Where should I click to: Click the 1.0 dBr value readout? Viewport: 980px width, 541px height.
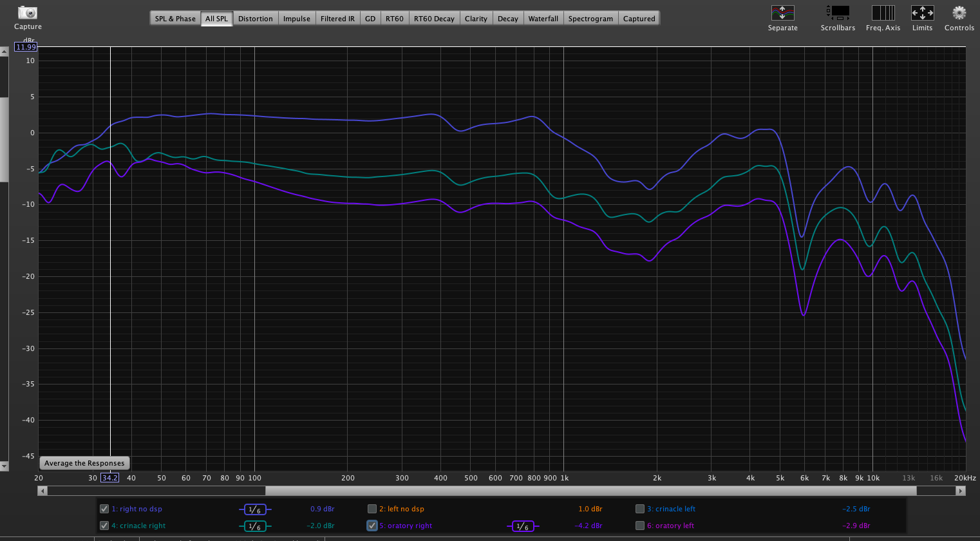tap(590, 509)
